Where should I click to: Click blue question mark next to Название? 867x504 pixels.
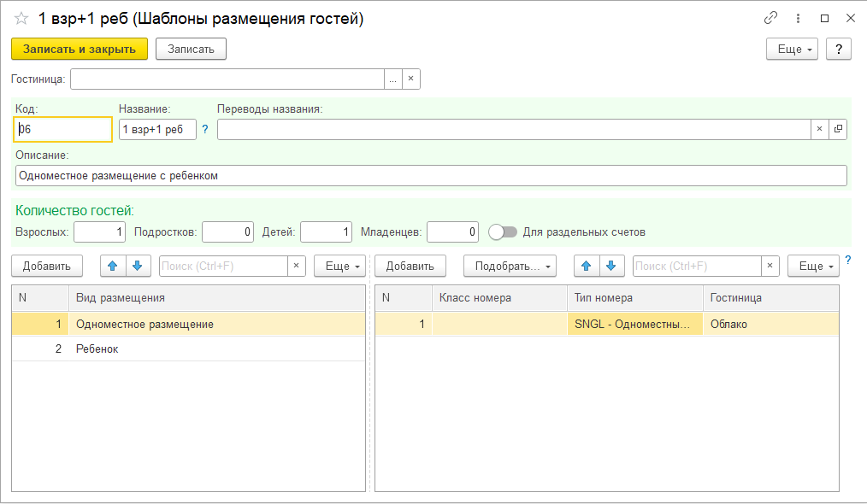click(205, 129)
